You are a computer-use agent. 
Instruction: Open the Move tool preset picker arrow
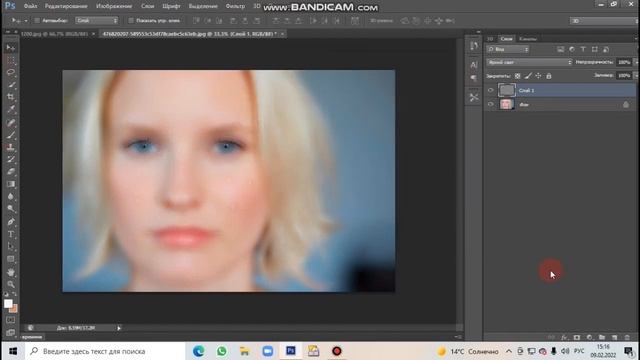point(26,20)
